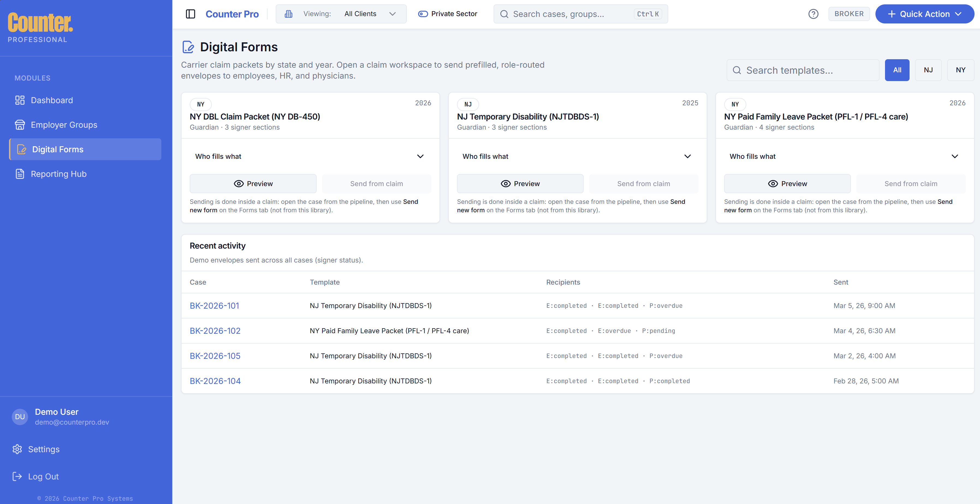Open Employer Groups via its storefront icon
This screenshot has width=980, height=504.
[x=20, y=124]
